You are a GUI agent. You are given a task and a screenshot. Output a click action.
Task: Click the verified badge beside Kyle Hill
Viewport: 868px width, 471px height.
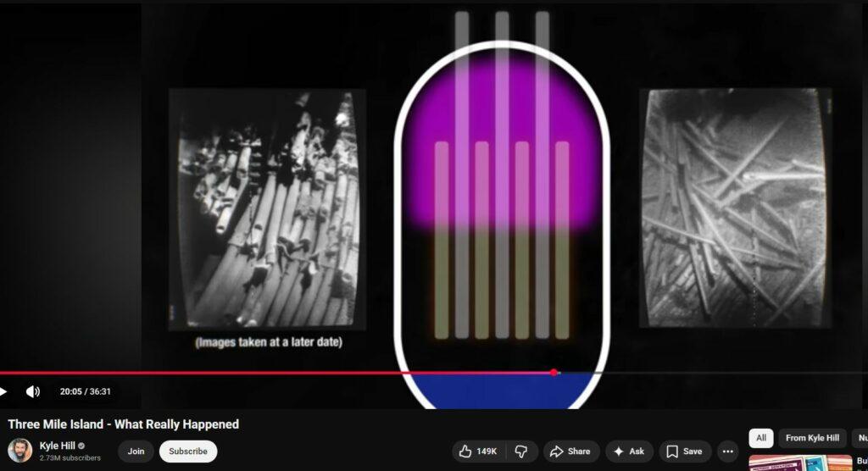pyautogui.click(x=82, y=446)
